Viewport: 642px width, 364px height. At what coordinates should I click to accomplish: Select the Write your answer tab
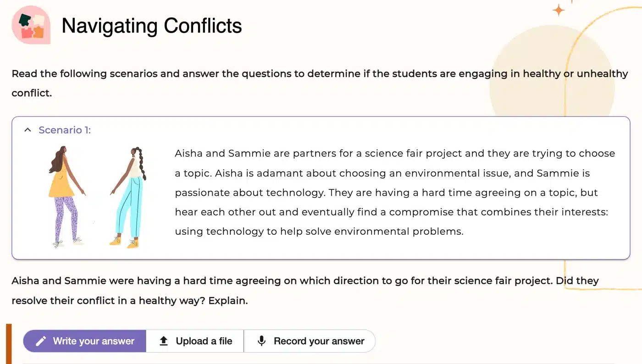click(85, 341)
